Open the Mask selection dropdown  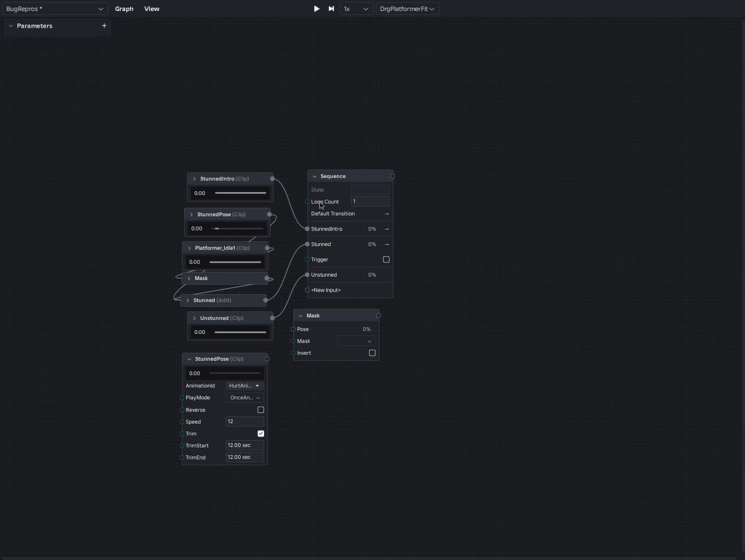tap(356, 341)
